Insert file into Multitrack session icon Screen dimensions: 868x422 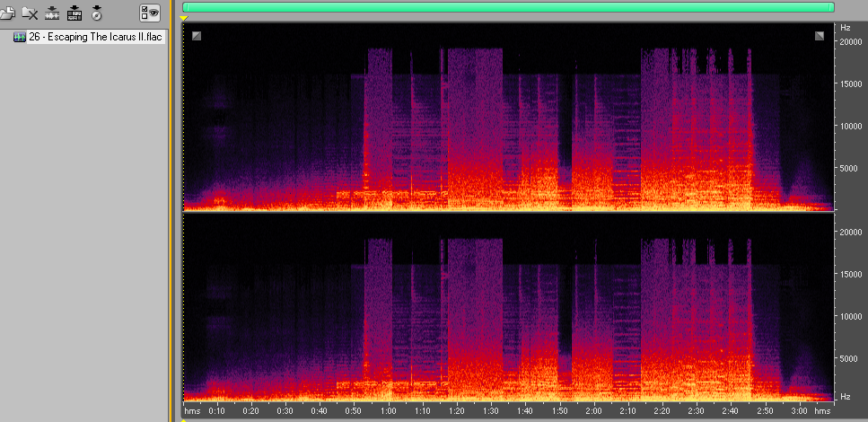(75, 12)
